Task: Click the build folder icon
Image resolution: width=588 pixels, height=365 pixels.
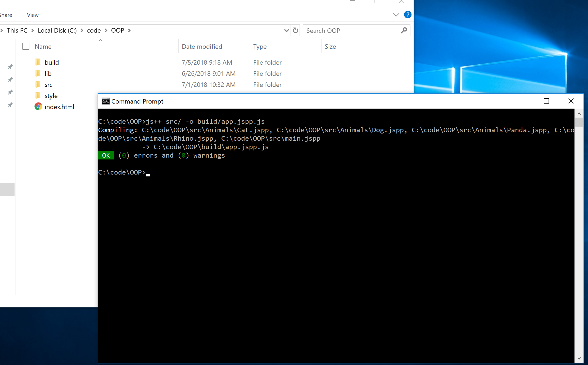Action: pyautogui.click(x=38, y=62)
